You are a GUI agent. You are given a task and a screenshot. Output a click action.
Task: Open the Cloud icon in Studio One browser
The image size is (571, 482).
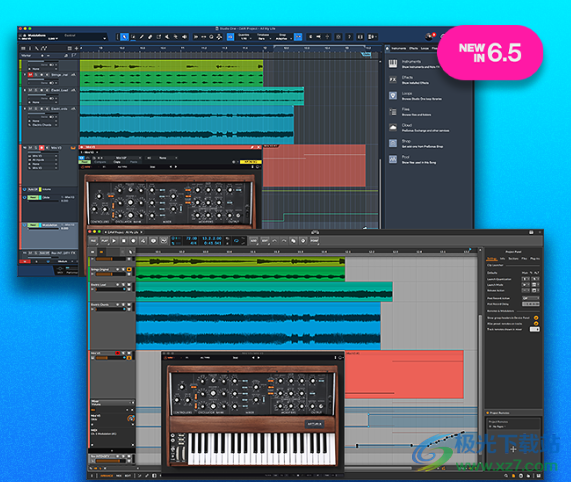(x=393, y=127)
